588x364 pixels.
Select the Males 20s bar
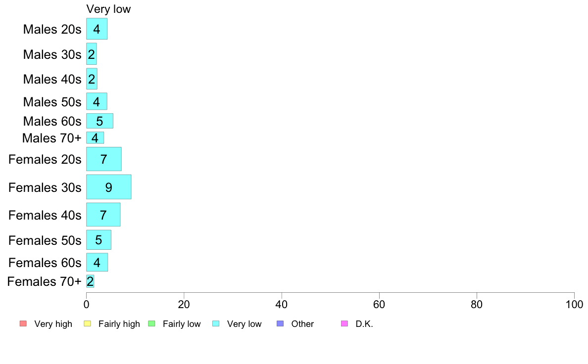tap(97, 29)
